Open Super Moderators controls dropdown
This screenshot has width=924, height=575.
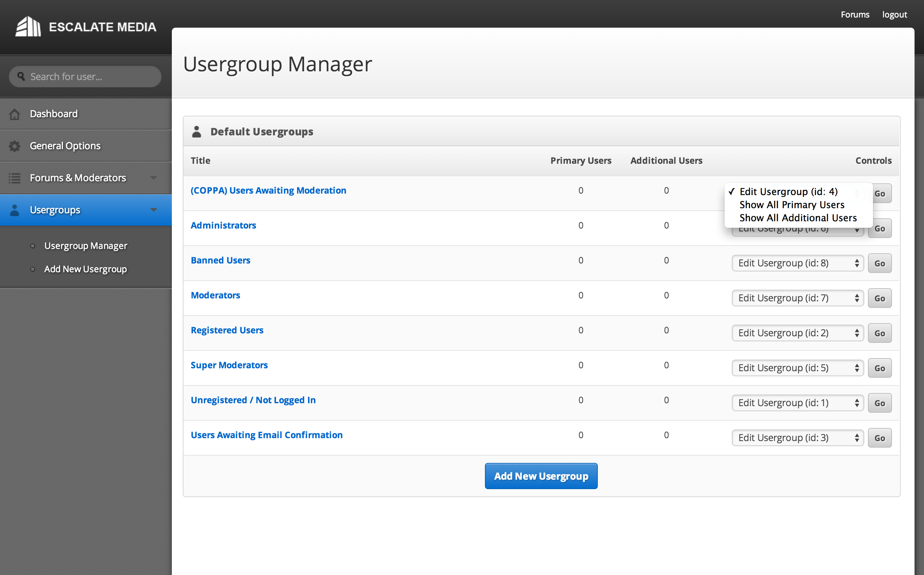pyautogui.click(x=797, y=368)
